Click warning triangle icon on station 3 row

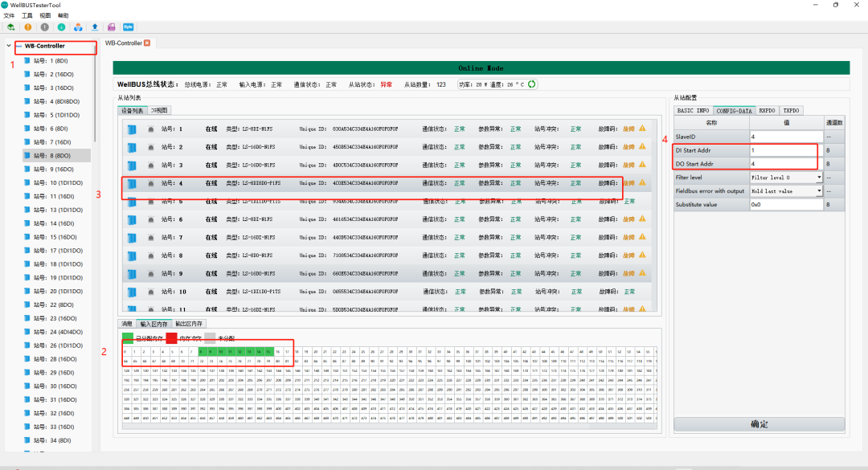point(642,165)
